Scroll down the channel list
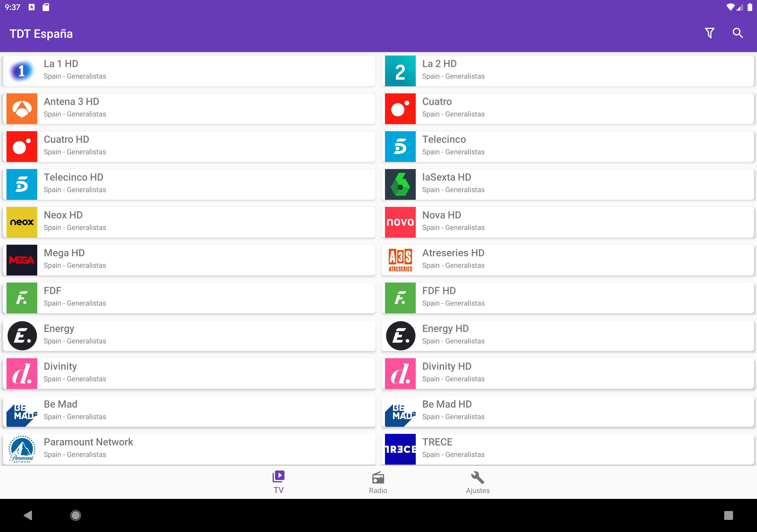757x532 pixels. (x=378, y=259)
